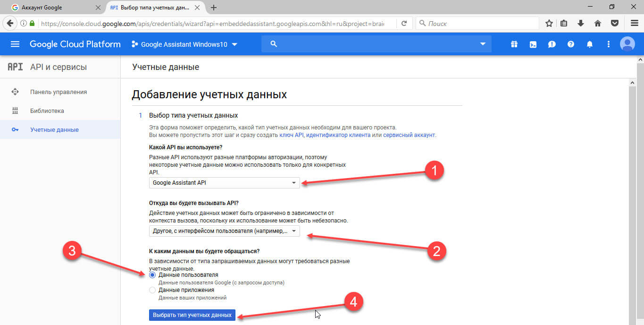Reload the page with the refresh icon
Image resolution: width=644 pixels, height=325 pixels.
click(404, 23)
